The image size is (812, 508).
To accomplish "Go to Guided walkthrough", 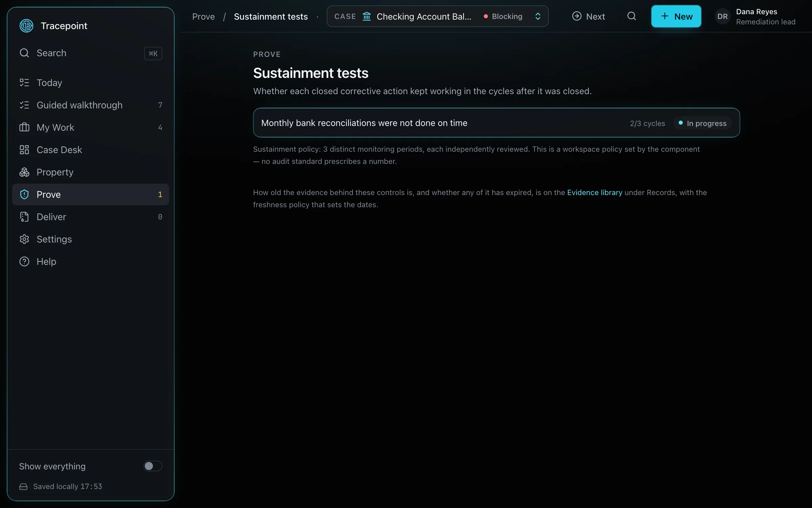I will coord(91,105).
